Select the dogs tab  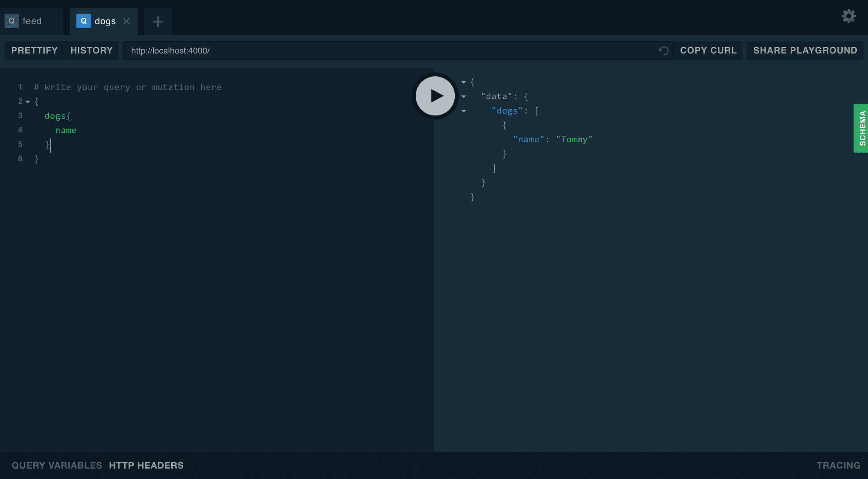(103, 21)
